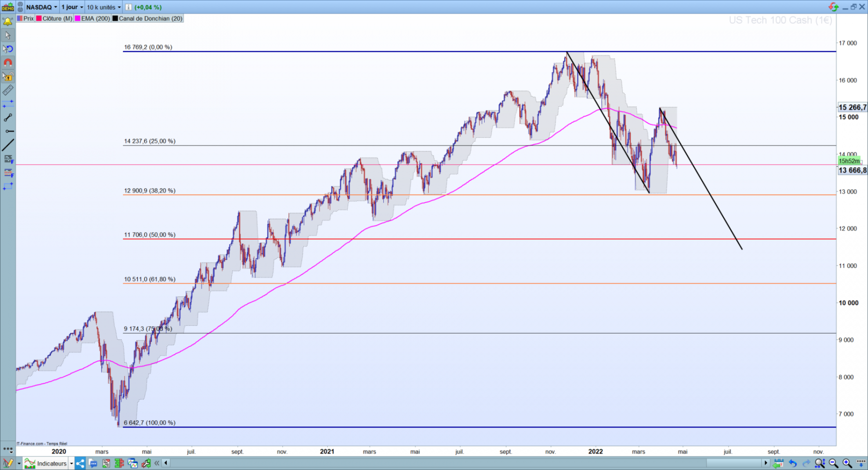Toggle the magnet snap mode
Screen dimensions: 868x470
pos(8,63)
